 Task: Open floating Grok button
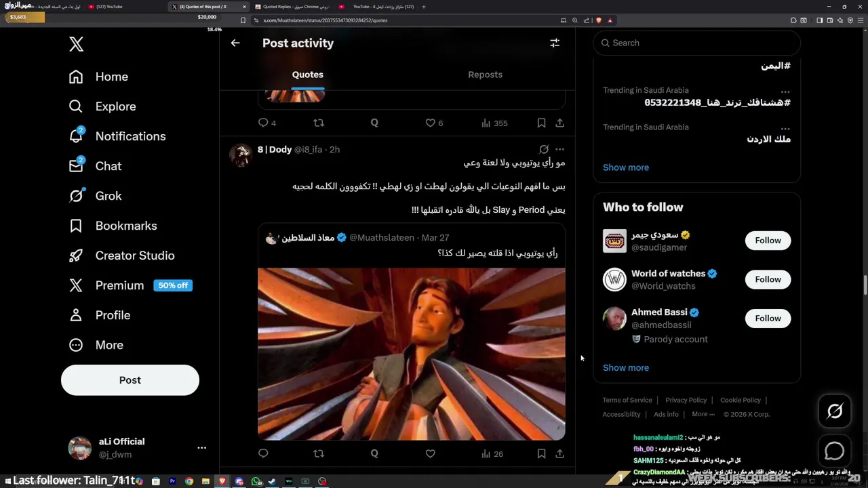(x=835, y=411)
